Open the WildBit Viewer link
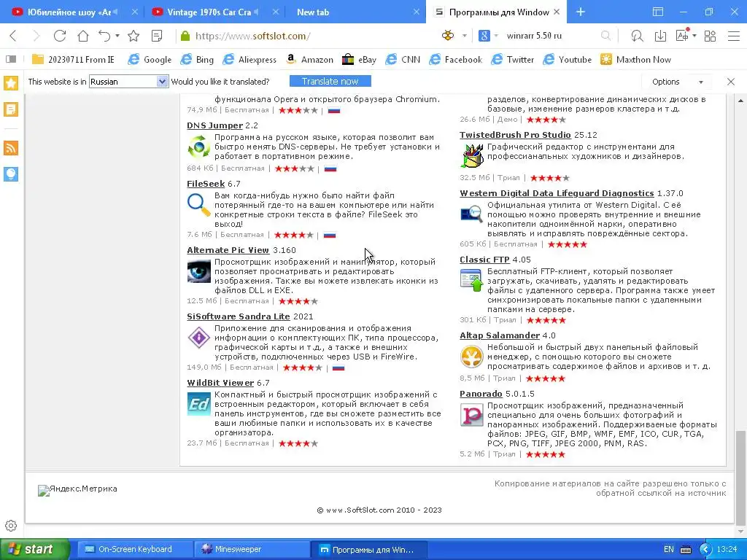This screenshot has width=747, height=560. (220, 383)
